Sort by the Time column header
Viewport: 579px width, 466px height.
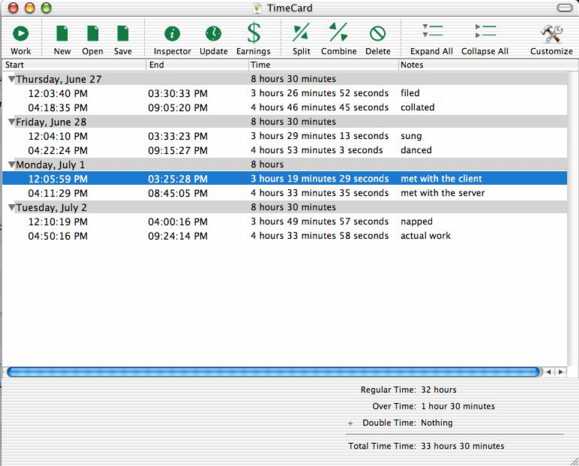point(323,65)
